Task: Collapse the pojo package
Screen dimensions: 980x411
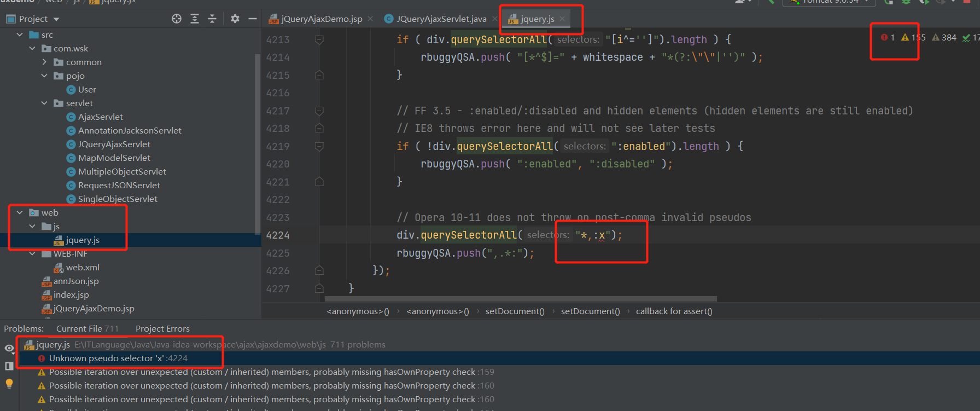Action: [44, 76]
